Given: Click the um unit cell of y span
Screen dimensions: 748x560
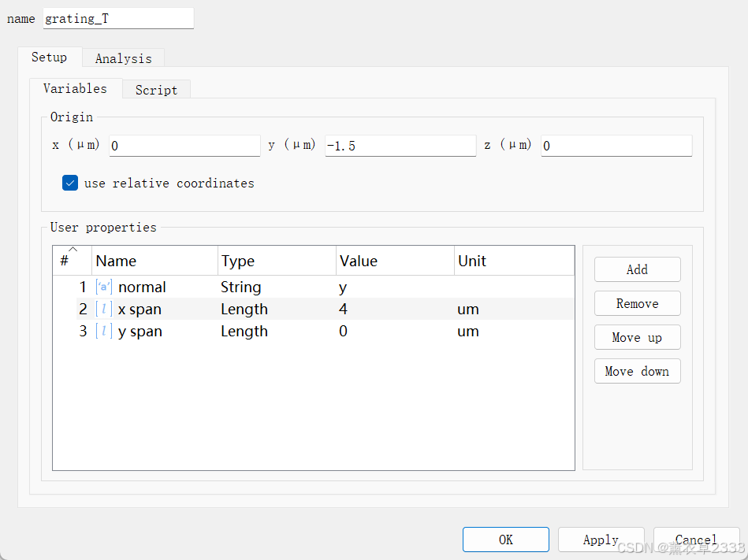Looking at the screenshot, I should [x=468, y=331].
